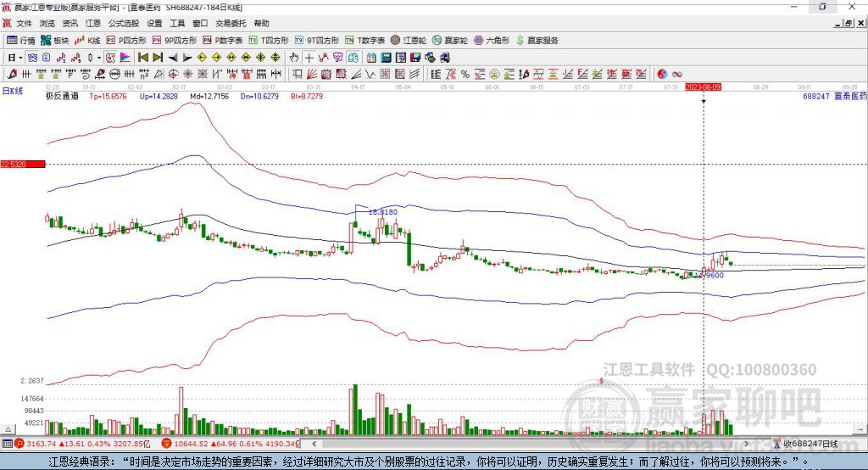
Task: Toggle the 权 adjustment button
Action: pos(111,58)
